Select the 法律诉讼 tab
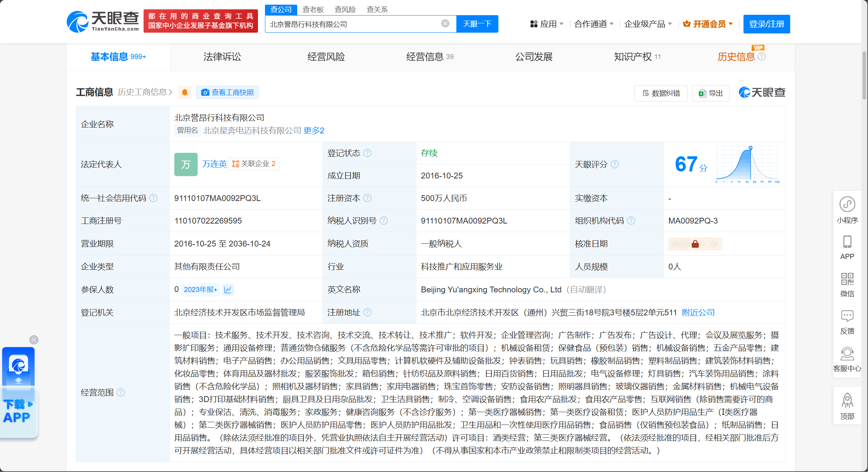This screenshot has height=472, width=868. tap(222, 57)
